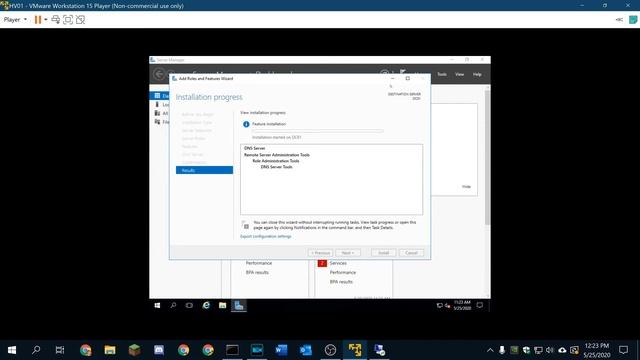
Task: Select Role Administration Tools entry
Action: (x=276, y=161)
